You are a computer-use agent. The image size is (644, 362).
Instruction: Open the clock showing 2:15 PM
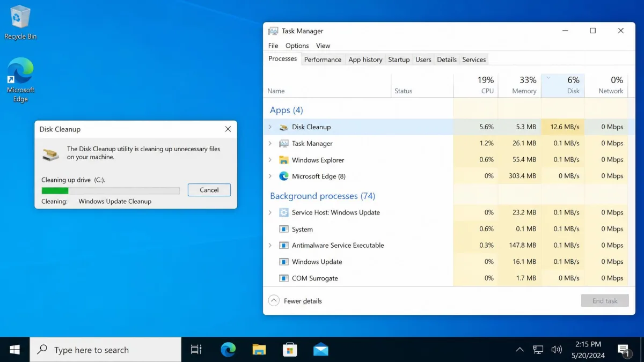(588, 350)
